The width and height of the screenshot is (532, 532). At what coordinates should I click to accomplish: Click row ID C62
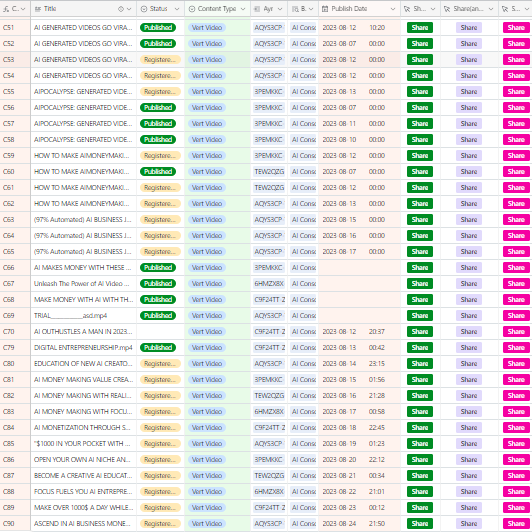tap(8, 204)
